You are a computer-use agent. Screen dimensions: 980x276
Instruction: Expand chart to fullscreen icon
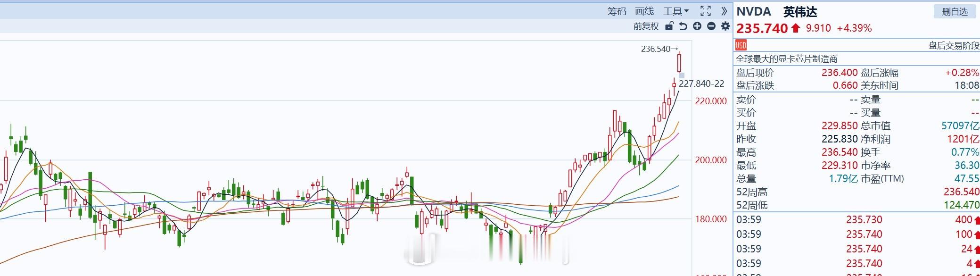click(x=706, y=11)
